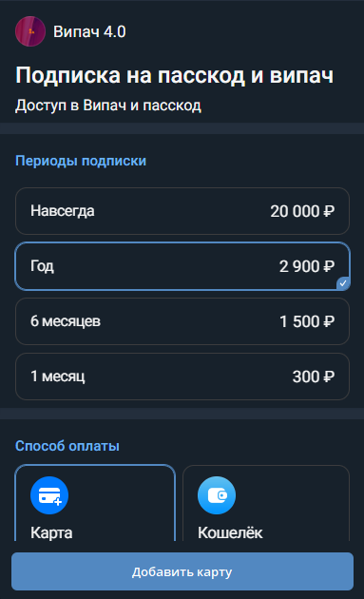Select the Год subscription for 2 900 ₽

click(182, 266)
